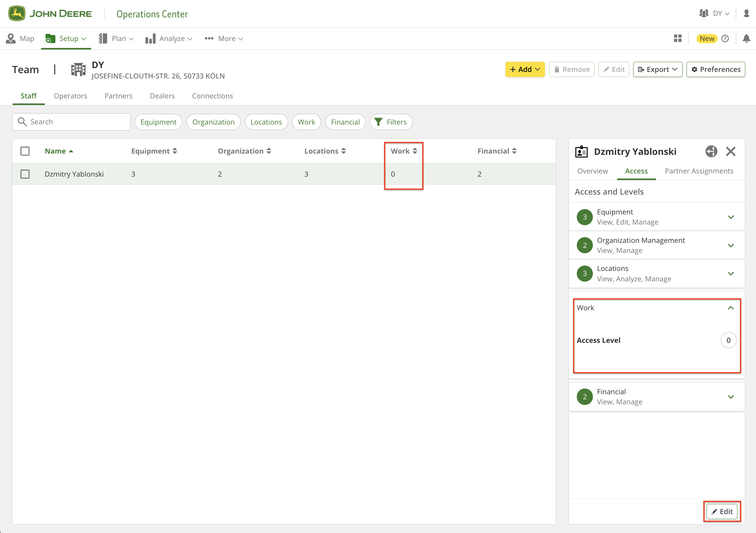This screenshot has height=533, width=756.
Task: Open the notifications bell
Action: click(746, 38)
